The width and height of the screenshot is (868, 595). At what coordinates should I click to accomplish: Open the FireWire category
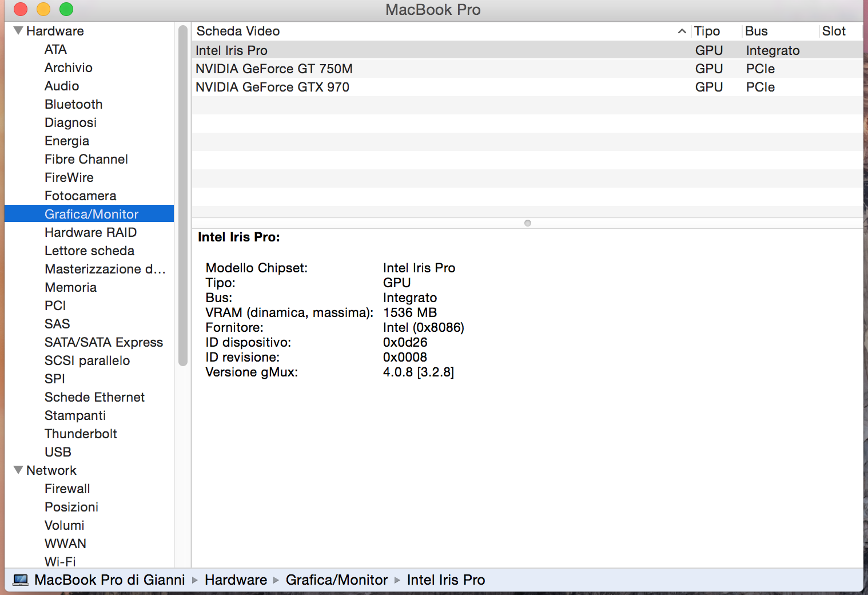coord(69,177)
